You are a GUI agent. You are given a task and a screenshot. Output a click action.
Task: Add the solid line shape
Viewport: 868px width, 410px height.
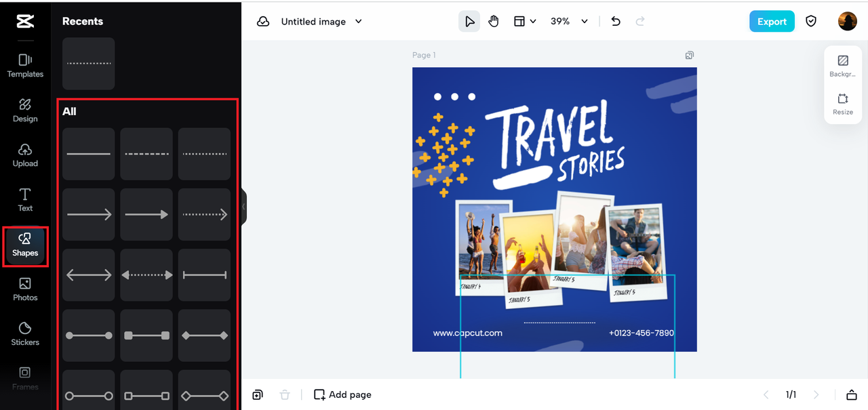(88, 154)
